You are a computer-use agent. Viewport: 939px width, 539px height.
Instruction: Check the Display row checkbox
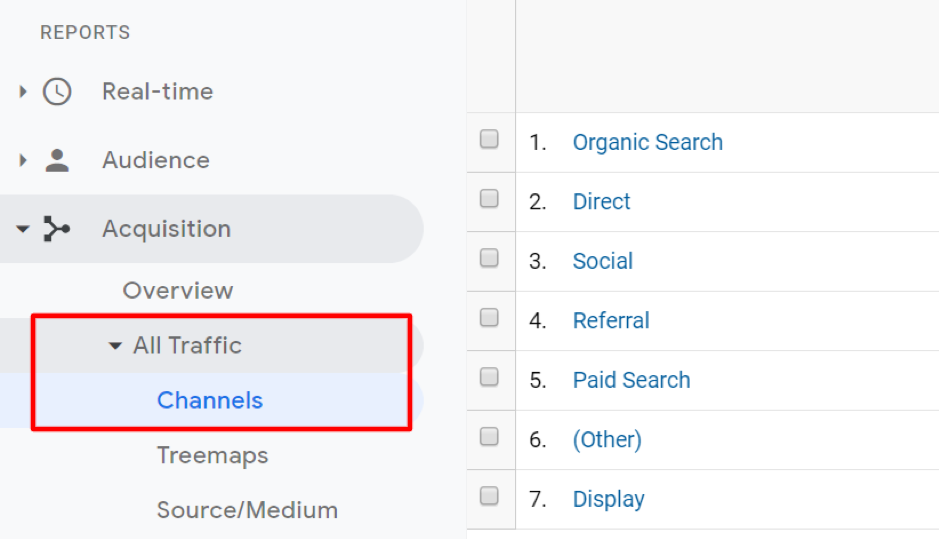point(489,496)
